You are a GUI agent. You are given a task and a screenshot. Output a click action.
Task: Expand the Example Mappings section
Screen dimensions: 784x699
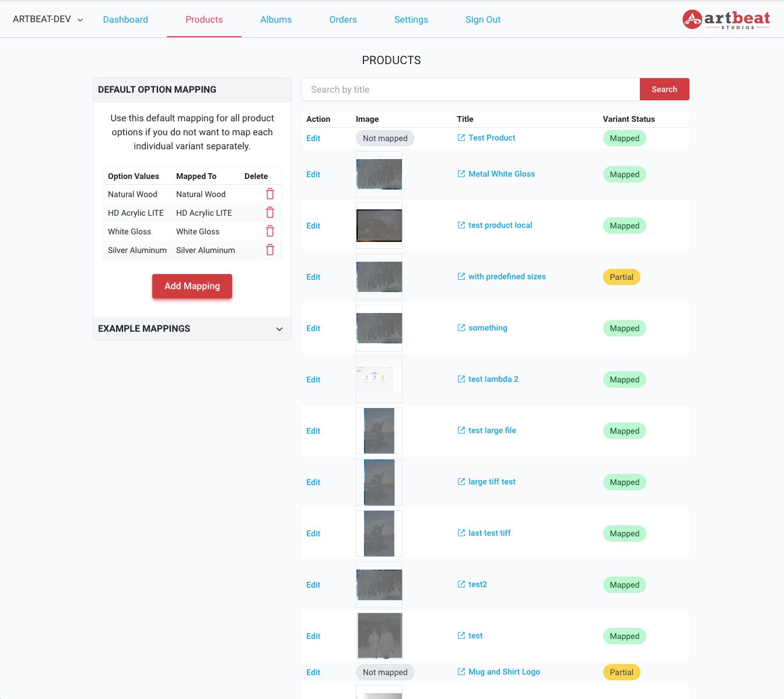pyautogui.click(x=192, y=329)
